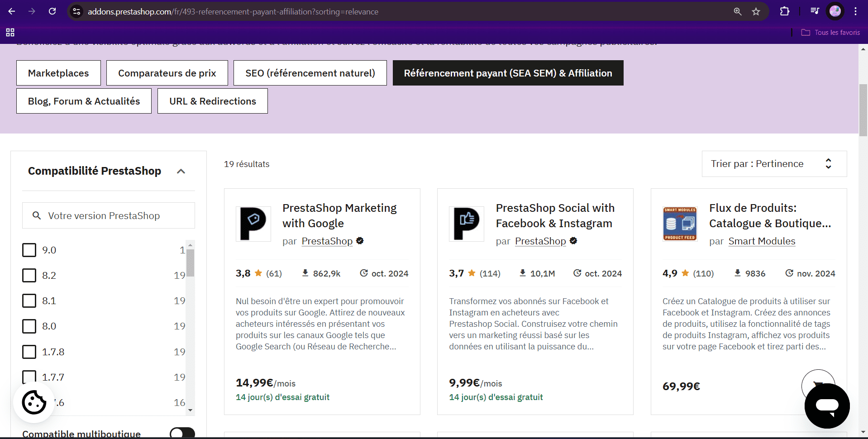Open the browser profile avatar
Image resolution: width=868 pixels, height=439 pixels.
[x=835, y=11]
